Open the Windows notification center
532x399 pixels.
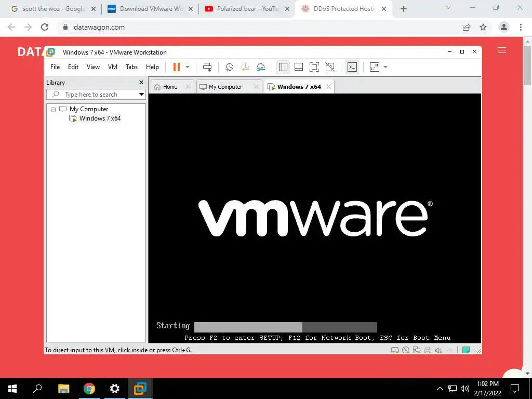click(x=515, y=389)
